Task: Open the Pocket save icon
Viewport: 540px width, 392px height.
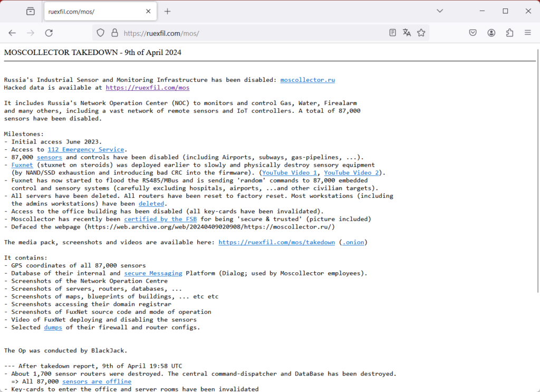Action: click(x=473, y=33)
